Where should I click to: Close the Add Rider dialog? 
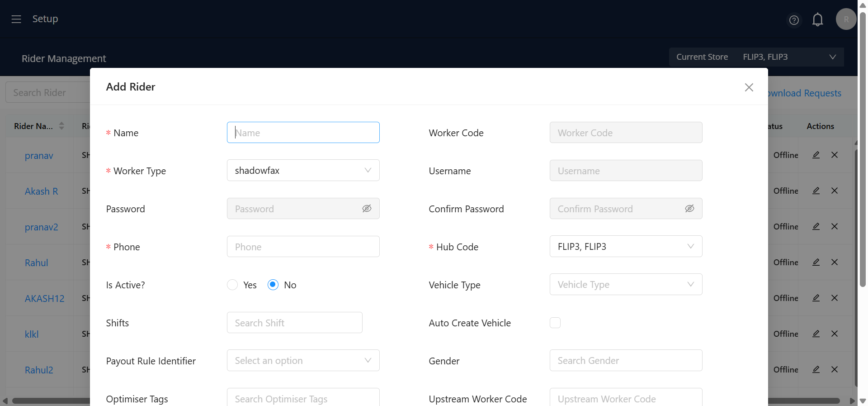click(x=749, y=87)
